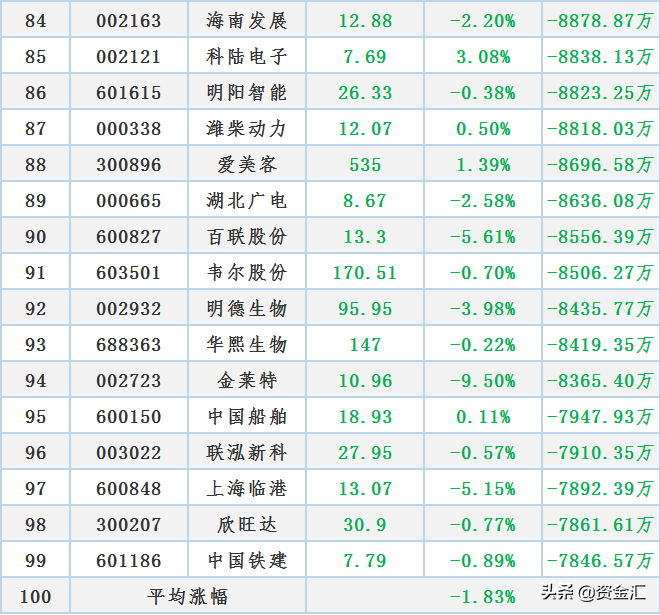
Task: Select stock code 688363
Action: [129, 345]
